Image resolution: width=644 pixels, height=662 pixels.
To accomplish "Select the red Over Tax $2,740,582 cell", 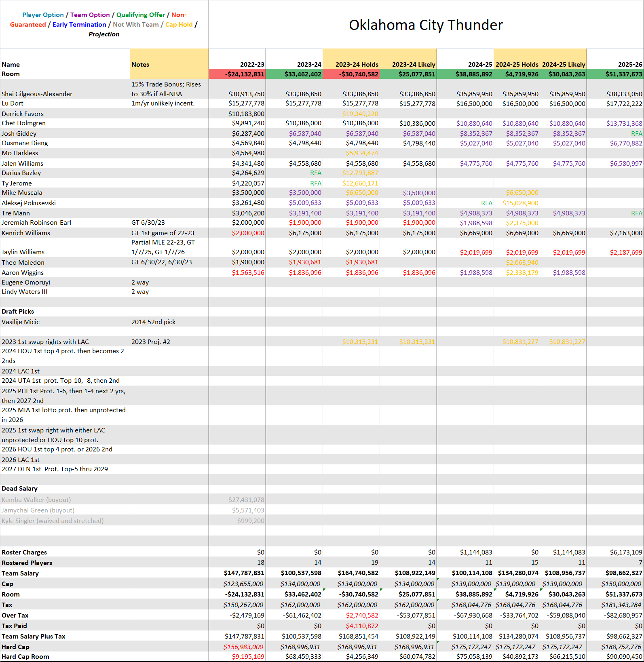I will [362, 616].
